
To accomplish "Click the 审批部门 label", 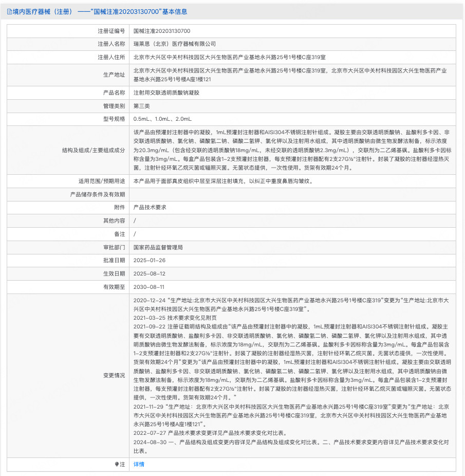I will click(x=114, y=247).
